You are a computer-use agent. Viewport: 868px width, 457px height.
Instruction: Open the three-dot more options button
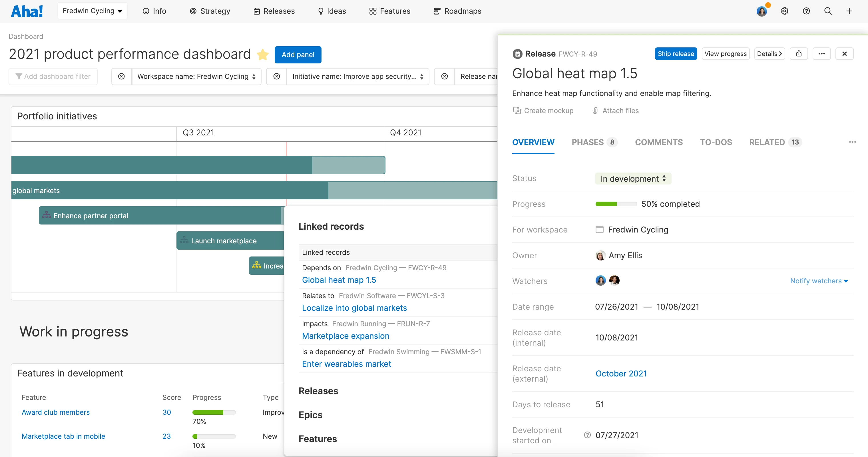(x=821, y=54)
